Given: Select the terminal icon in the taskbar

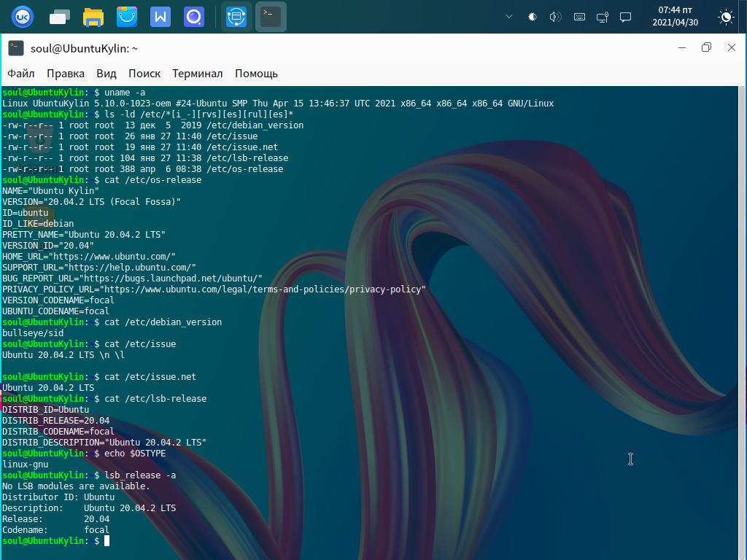Looking at the screenshot, I should (271, 17).
